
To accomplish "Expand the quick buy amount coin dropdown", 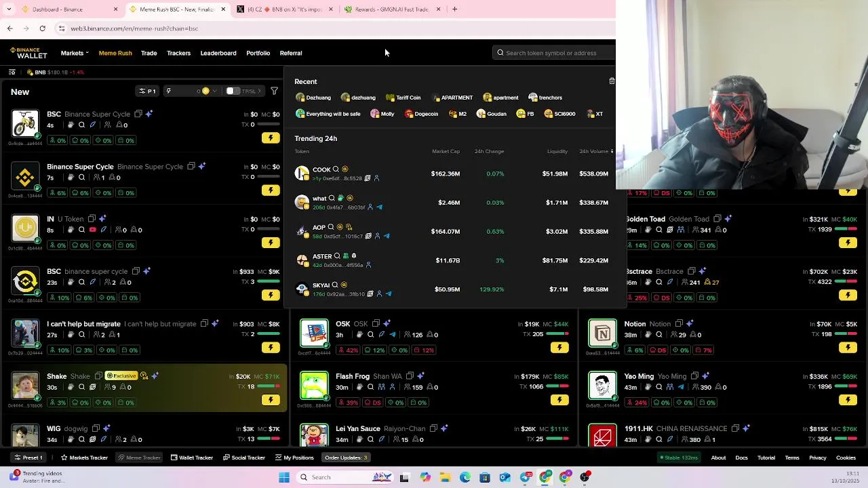I will 214,91.
